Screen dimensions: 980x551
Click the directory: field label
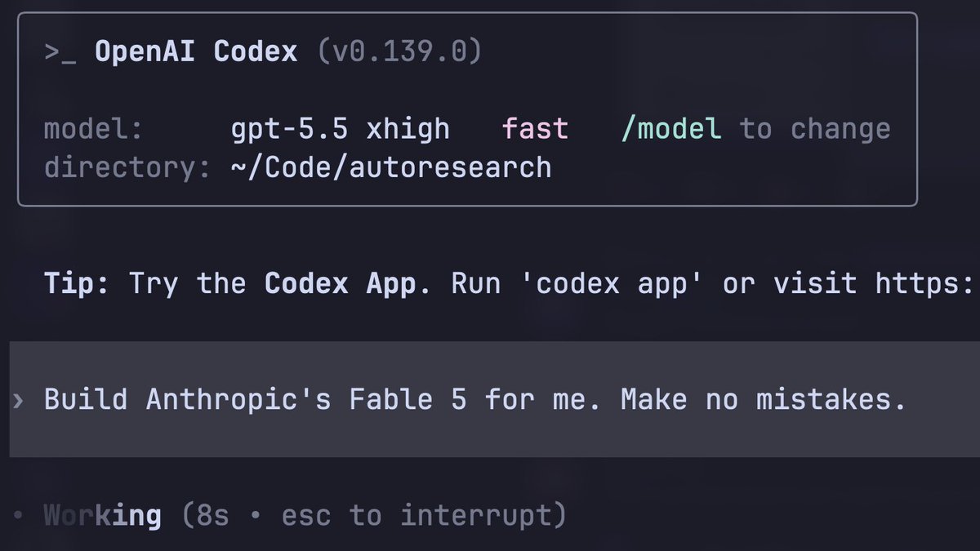128,167
